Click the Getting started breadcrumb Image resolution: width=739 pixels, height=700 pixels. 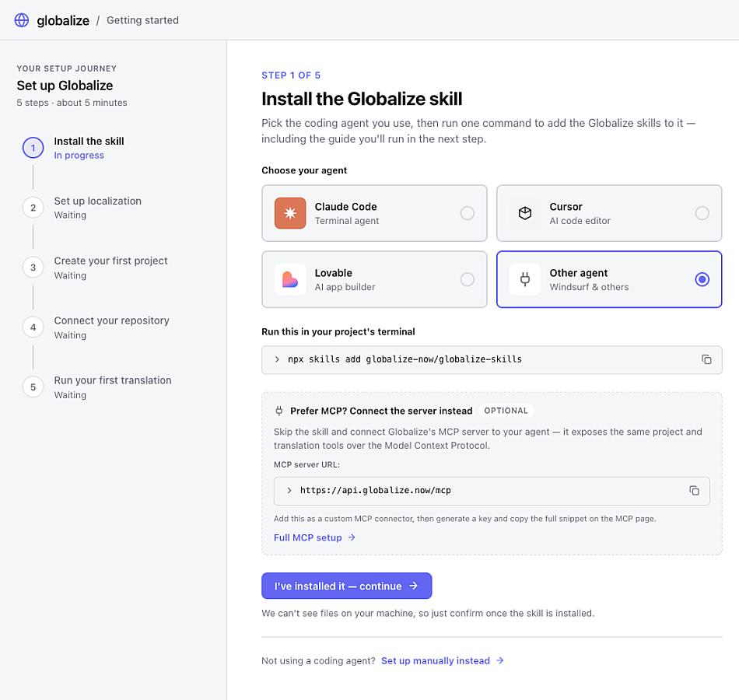coord(143,20)
